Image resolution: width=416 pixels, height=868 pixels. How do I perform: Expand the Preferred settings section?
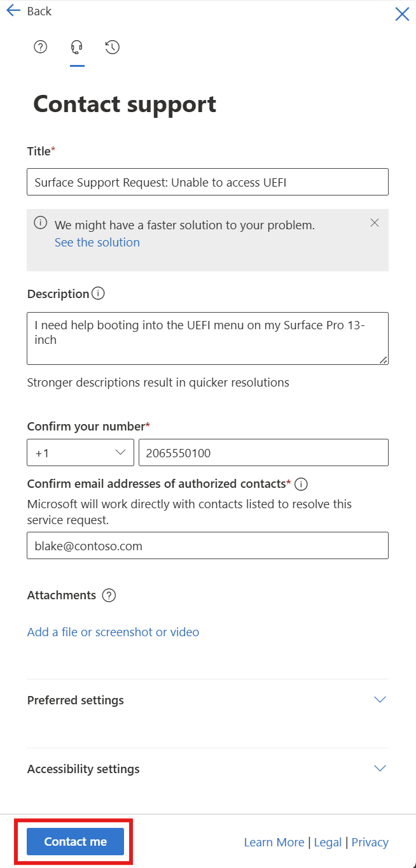(x=380, y=699)
